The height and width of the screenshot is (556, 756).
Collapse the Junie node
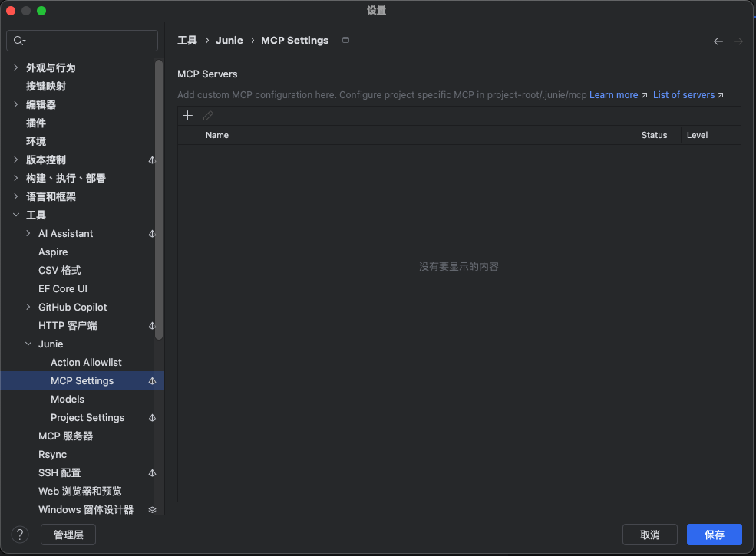click(x=28, y=344)
